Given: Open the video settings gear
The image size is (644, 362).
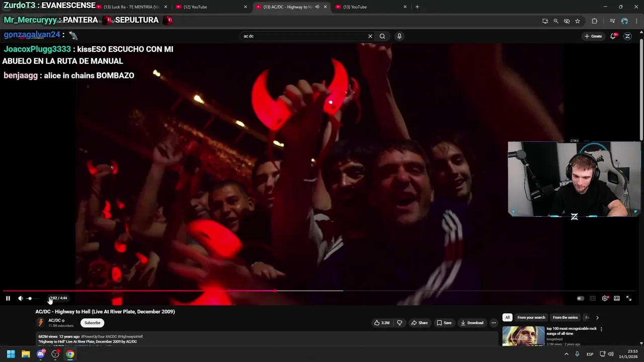Looking at the screenshot, I should 605,298.
